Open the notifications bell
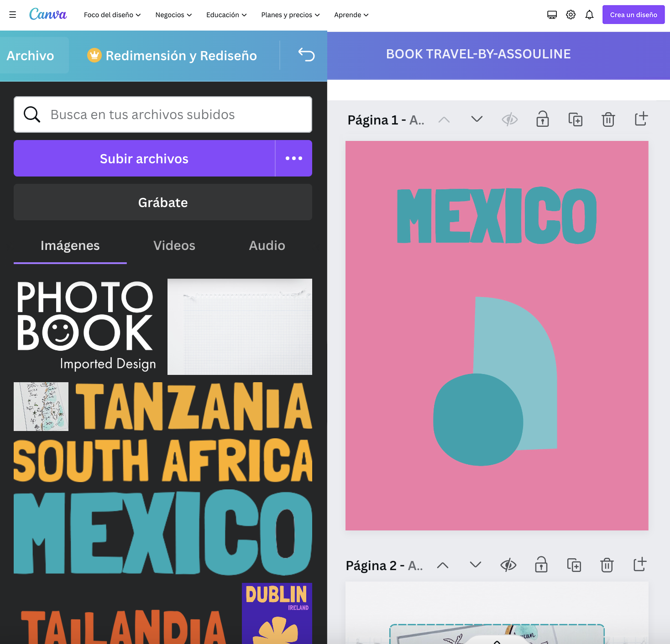The width and height of the screenshot is (670, 644). click(x=589, y=15)
